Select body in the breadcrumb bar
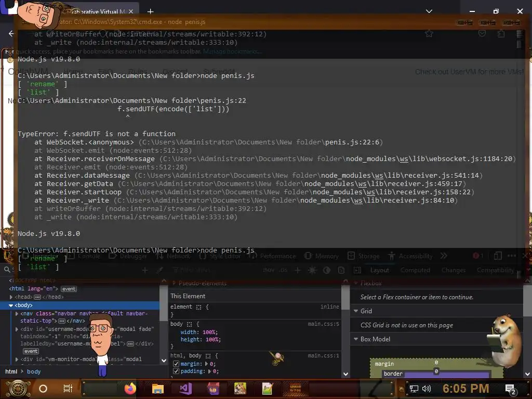Screen dimensions: 532x399 (x=34, y=371)
